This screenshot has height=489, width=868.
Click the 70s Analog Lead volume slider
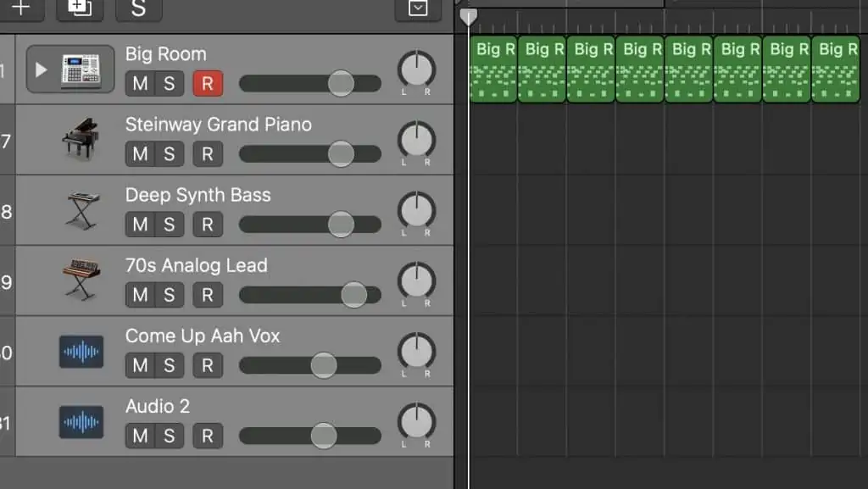pyautogui.click(x=310, y=295)
